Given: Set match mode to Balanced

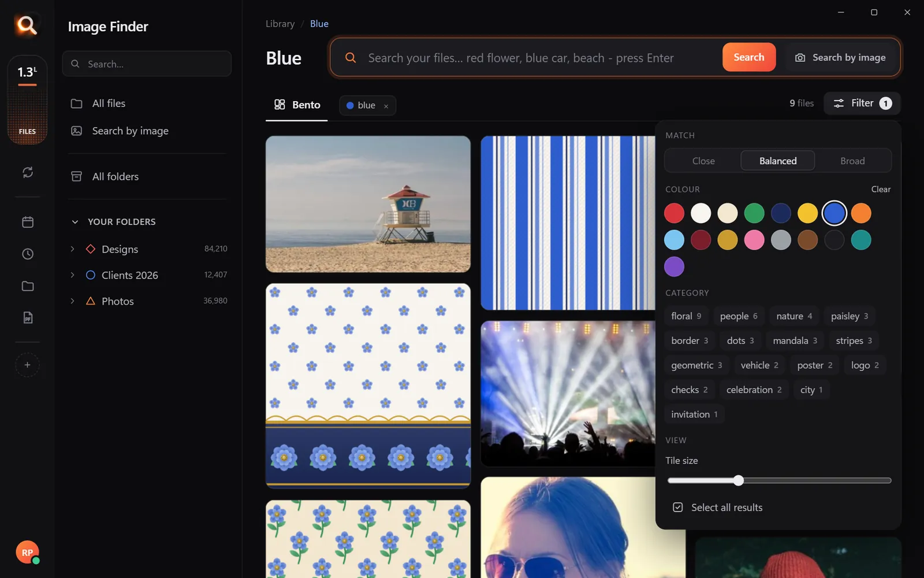Looking at the screenshot, I should tap(777, 161).
